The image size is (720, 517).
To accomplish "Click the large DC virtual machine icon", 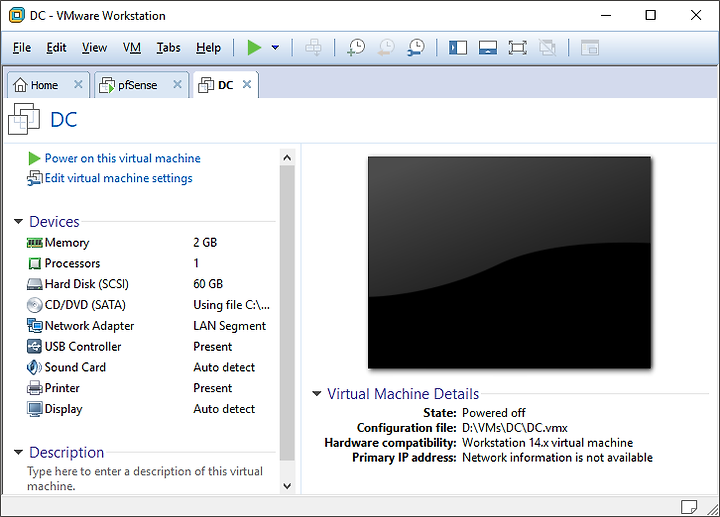I will pyautogui.click(x=24, y=119).
